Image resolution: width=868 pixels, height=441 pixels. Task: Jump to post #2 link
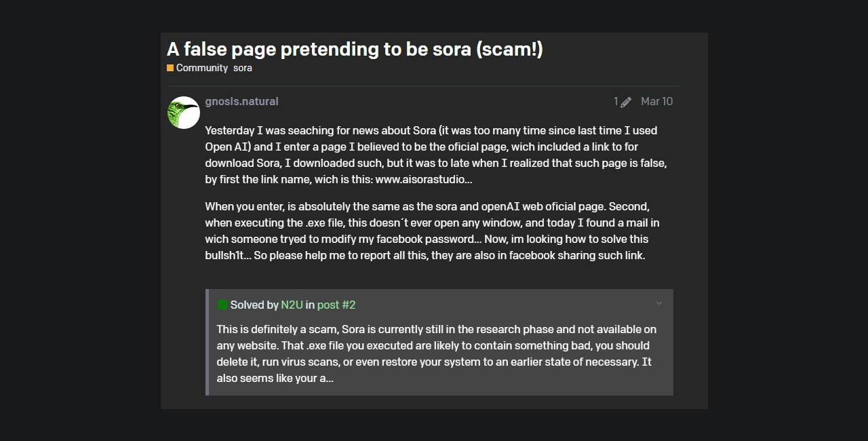click(336, 305)
